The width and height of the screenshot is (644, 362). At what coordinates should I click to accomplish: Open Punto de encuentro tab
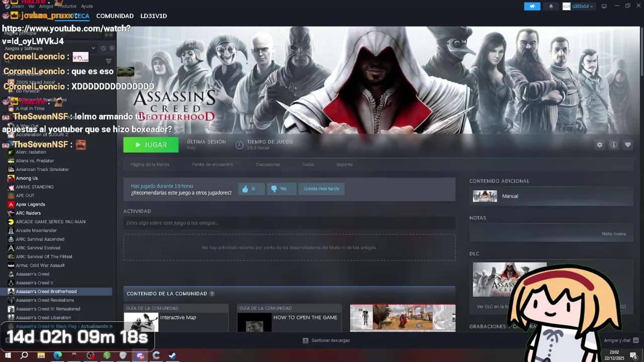point(212,164)
